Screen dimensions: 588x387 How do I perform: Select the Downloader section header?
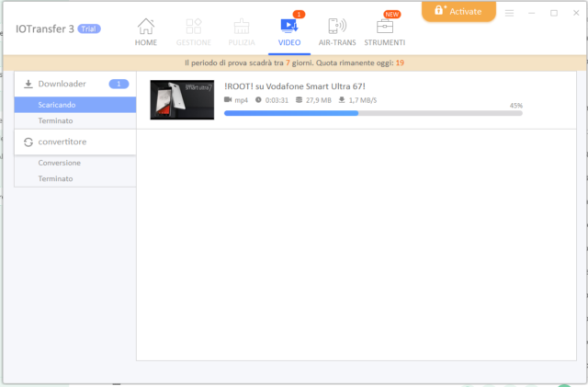pyautogui.click(x=75, y=84)
